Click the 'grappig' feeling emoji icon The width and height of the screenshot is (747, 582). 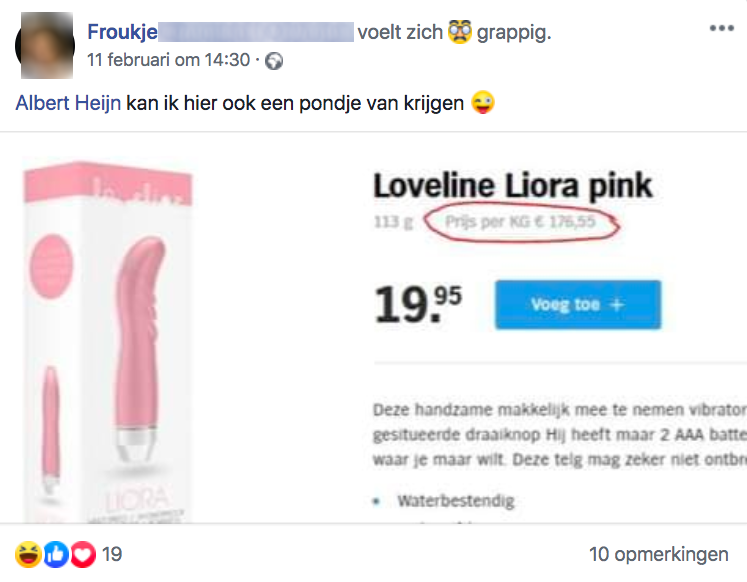(461, 32)
